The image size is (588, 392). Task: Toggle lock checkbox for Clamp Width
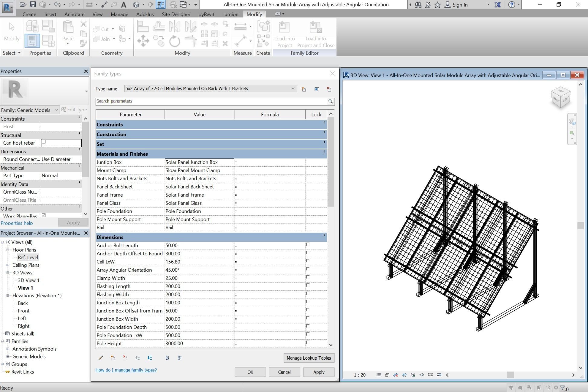(x=308, y=277)
